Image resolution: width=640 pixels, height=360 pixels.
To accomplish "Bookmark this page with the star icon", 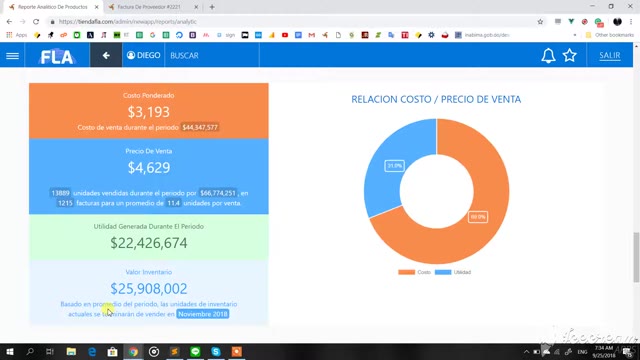I will (x=540, y=22).
